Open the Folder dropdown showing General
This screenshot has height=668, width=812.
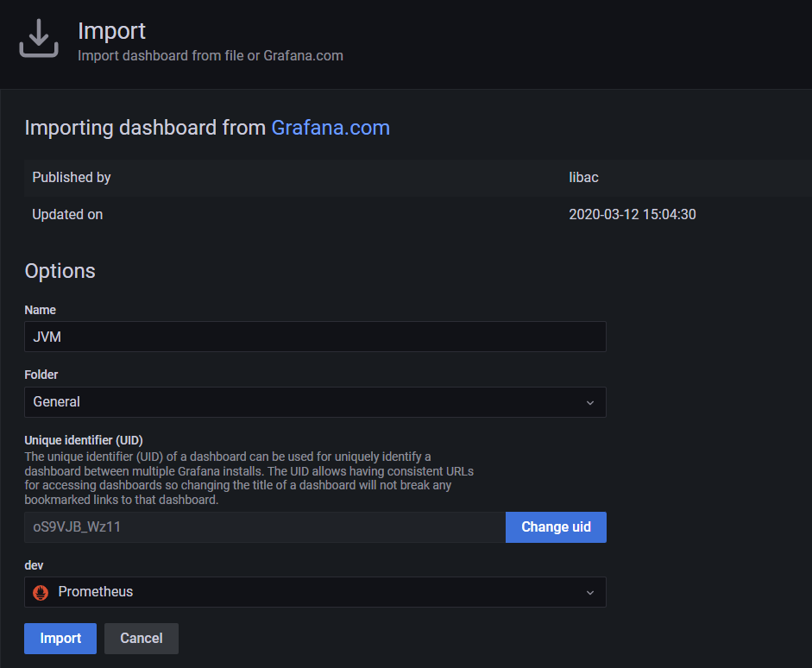point(315,402)
